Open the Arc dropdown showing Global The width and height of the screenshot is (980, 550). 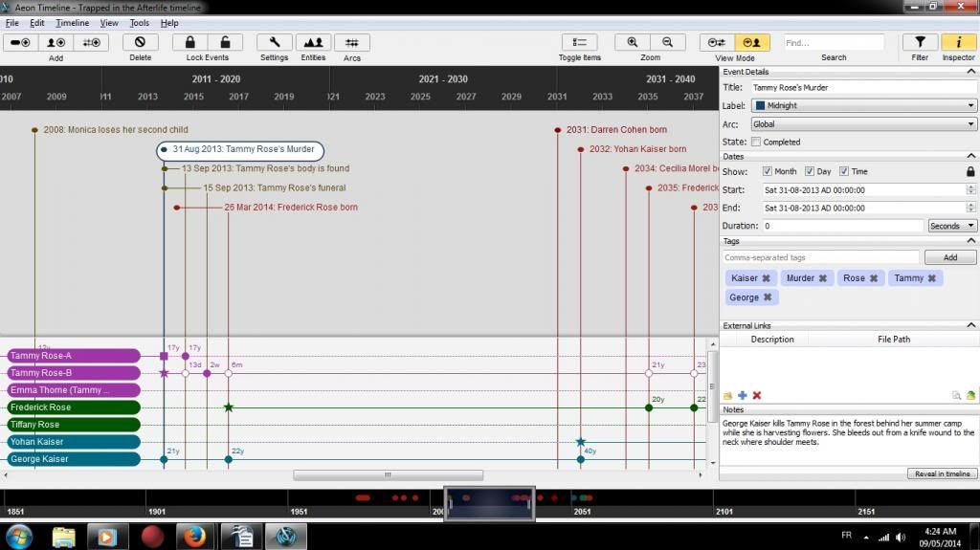point(862,124)
